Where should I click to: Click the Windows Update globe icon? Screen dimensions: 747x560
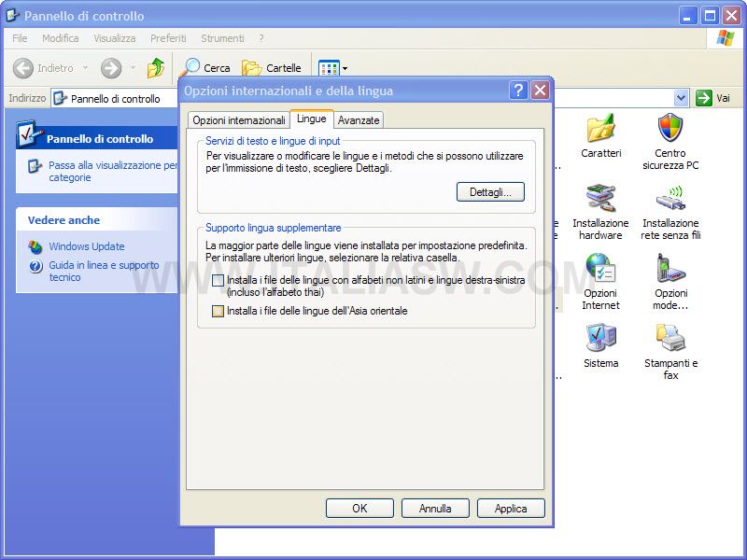[35, 246]
